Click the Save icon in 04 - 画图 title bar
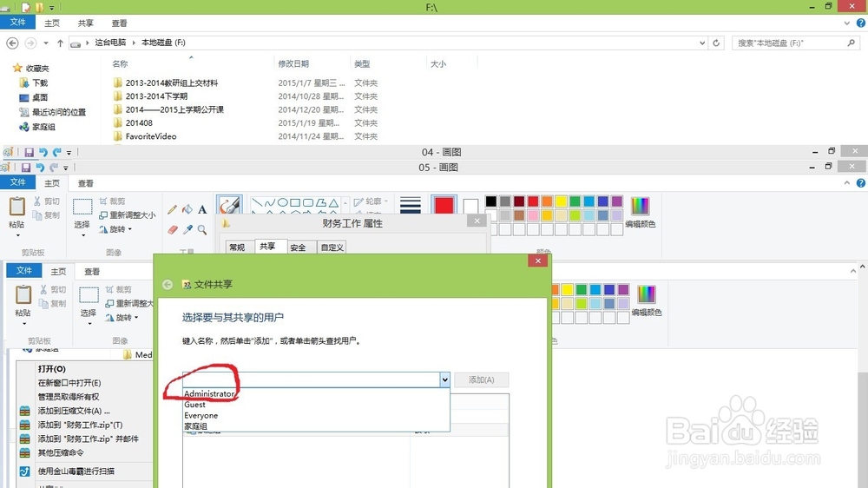Screen dimensions: 868x488 pos(29,152)
